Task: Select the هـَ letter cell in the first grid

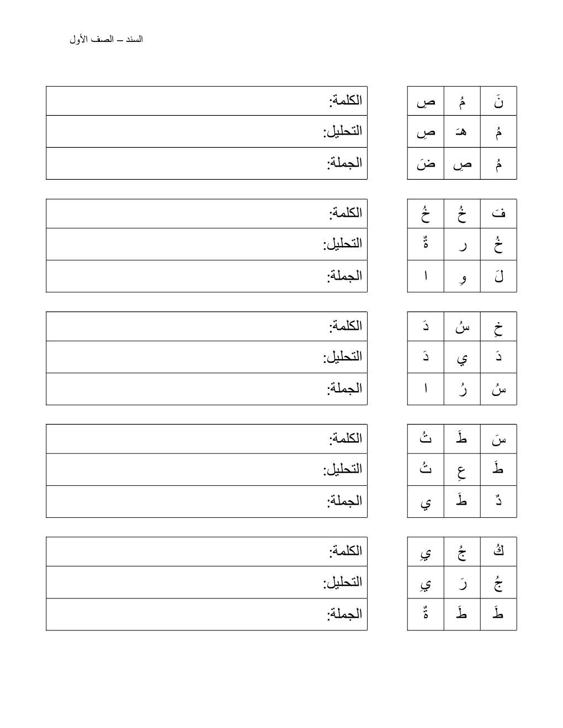Action: (462, 132)
